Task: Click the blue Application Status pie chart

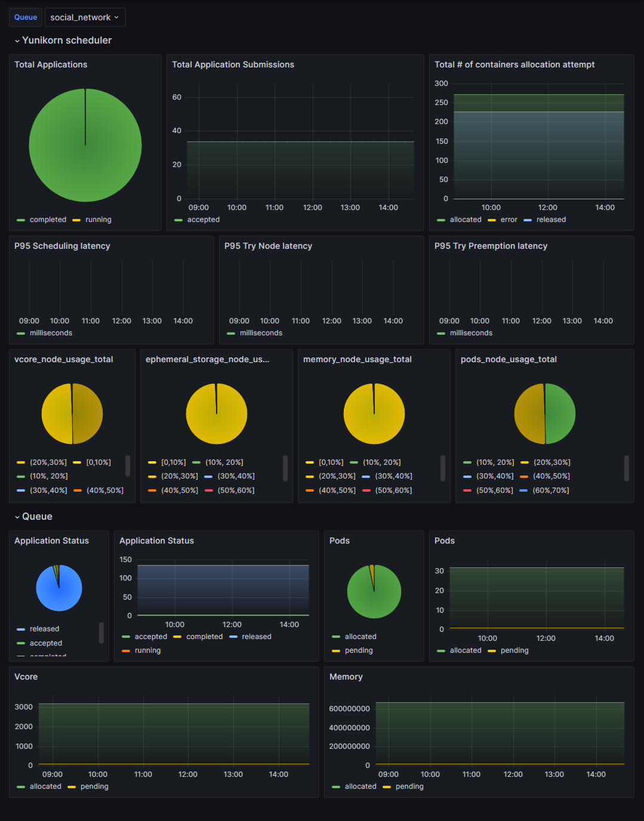Action: [59, 588]
